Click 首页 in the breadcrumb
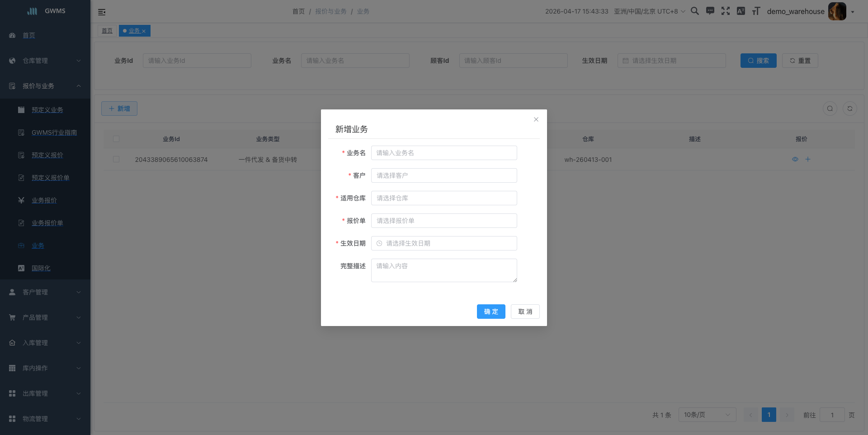This screenshot has height=435, width=868. pyautogui.click(x=298, y=11)
